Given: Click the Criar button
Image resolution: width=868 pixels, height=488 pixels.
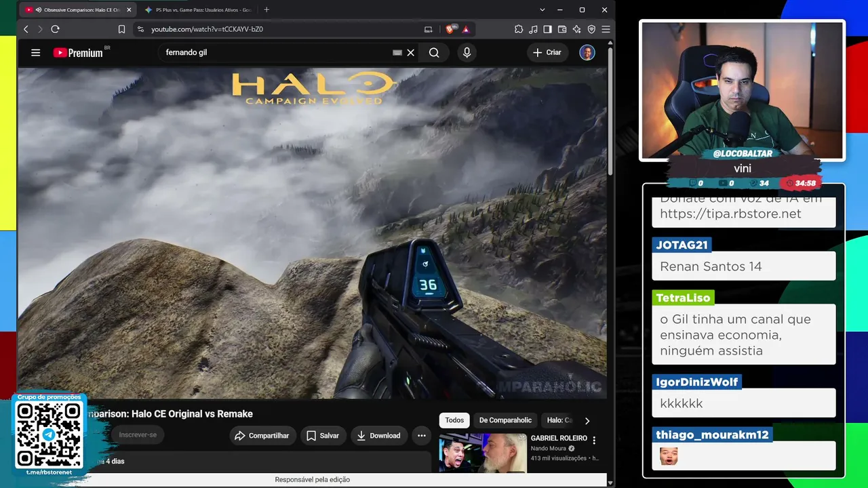Looking at the screenshot, I should [x=547, y=52].
